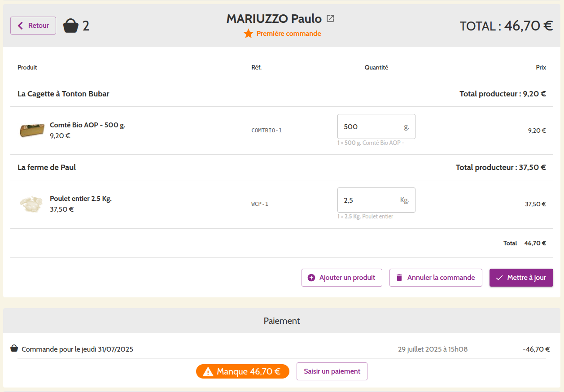Screen dimensions: 564x392
Task: Open customer profile external link icon
Action: [x=331, y=19]
